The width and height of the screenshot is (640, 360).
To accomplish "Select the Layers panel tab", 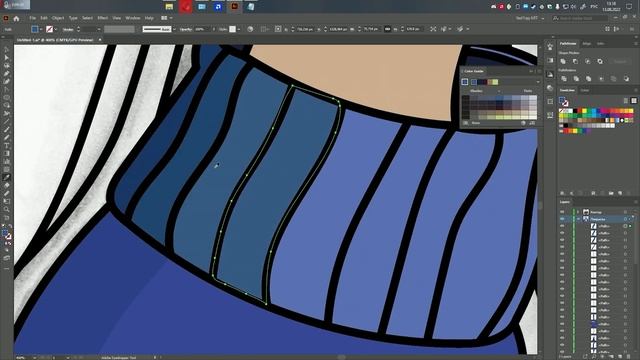I will (x=565, y=202).
